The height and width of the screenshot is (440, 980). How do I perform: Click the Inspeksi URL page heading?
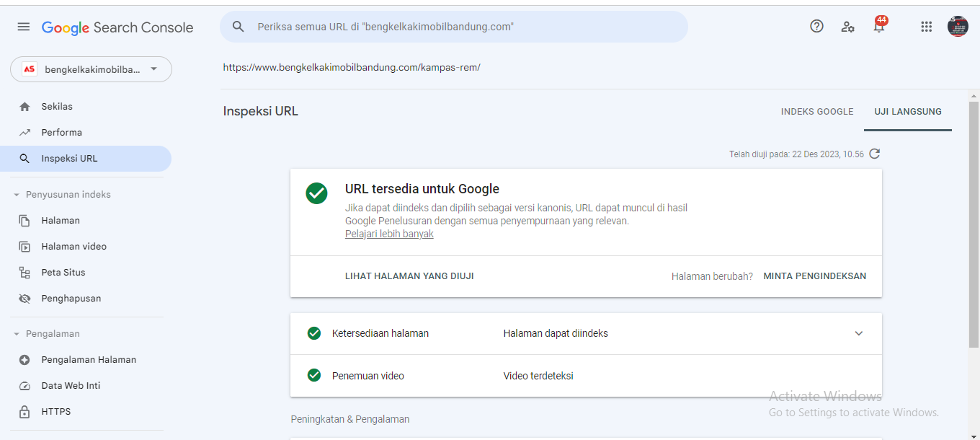coord(261,112)
